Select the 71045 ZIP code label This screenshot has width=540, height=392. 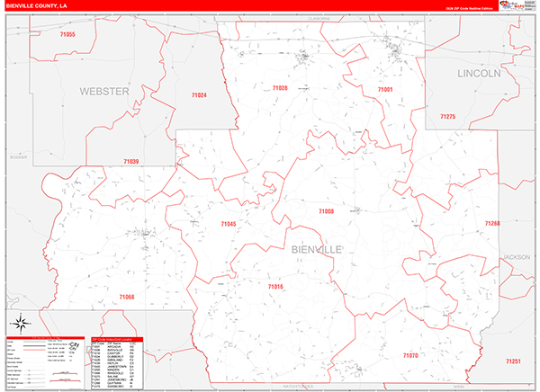click(229, 224)
